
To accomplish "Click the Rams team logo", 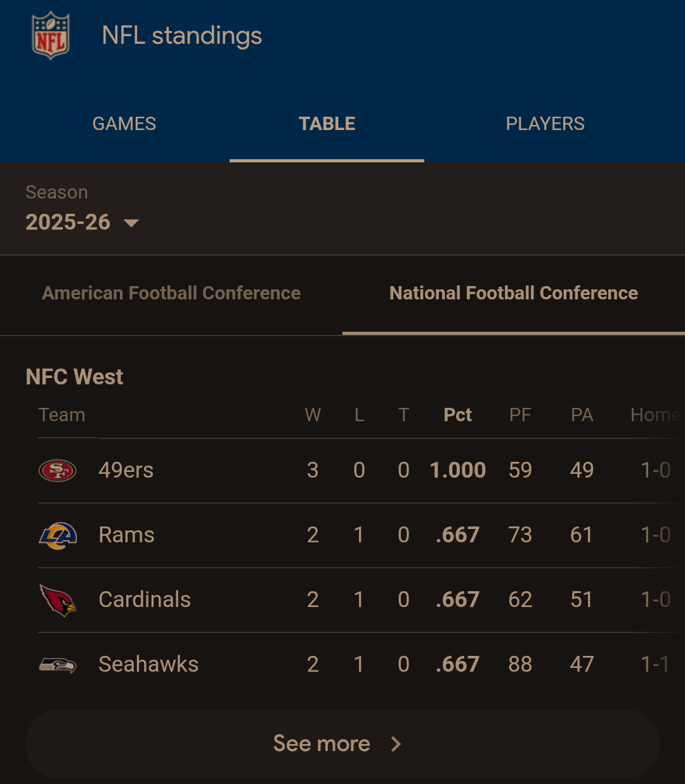I will pos(58,535).
